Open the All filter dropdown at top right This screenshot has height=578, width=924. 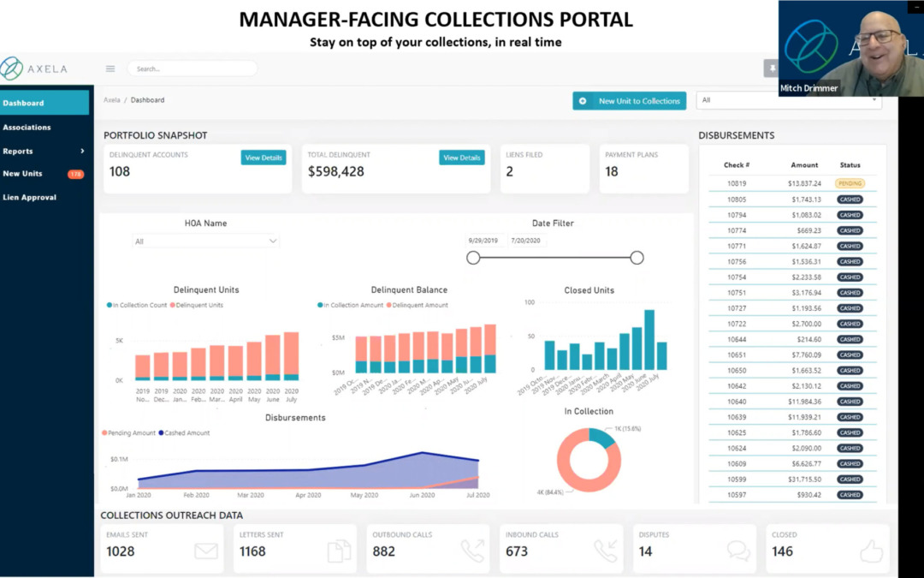click(789, 100)
